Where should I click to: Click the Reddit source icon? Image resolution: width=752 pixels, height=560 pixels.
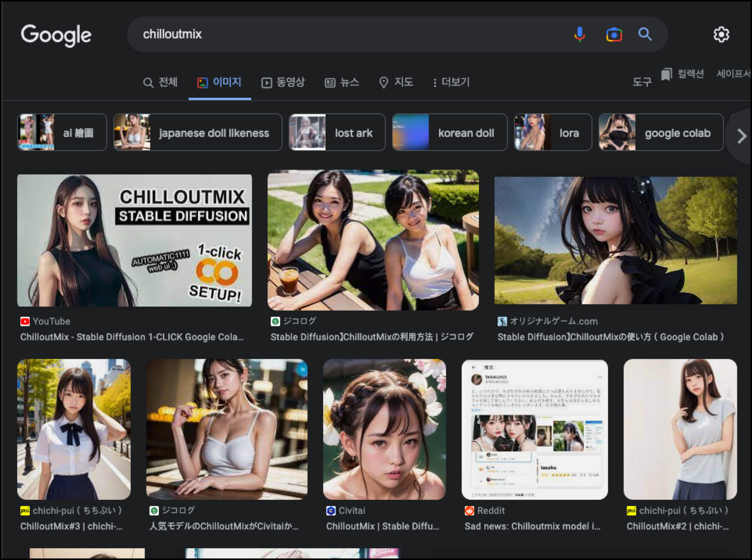pyautogui.click(x=469, y=511)
